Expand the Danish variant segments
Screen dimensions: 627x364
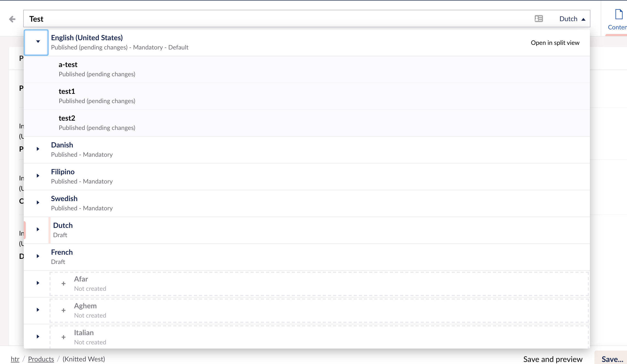coord(38,149)
